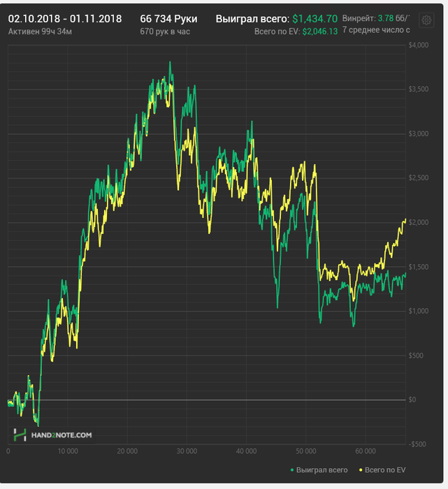Click the $0 y-axis label
448x489 pixels.
pos(412,400)
